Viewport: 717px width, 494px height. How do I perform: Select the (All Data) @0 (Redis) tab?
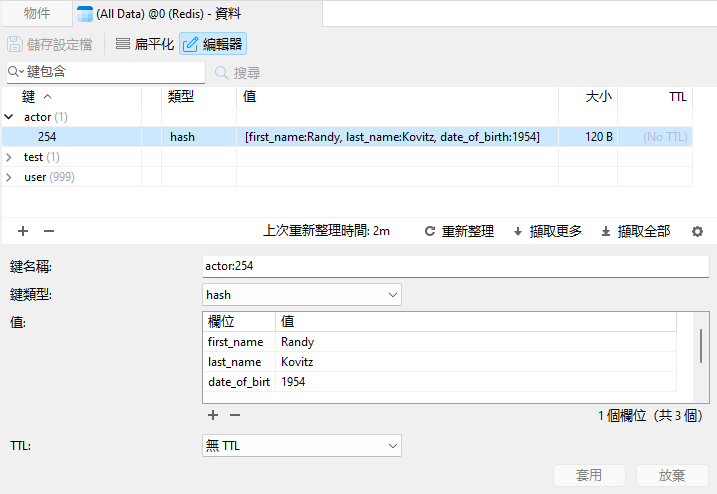coord(158,13)
